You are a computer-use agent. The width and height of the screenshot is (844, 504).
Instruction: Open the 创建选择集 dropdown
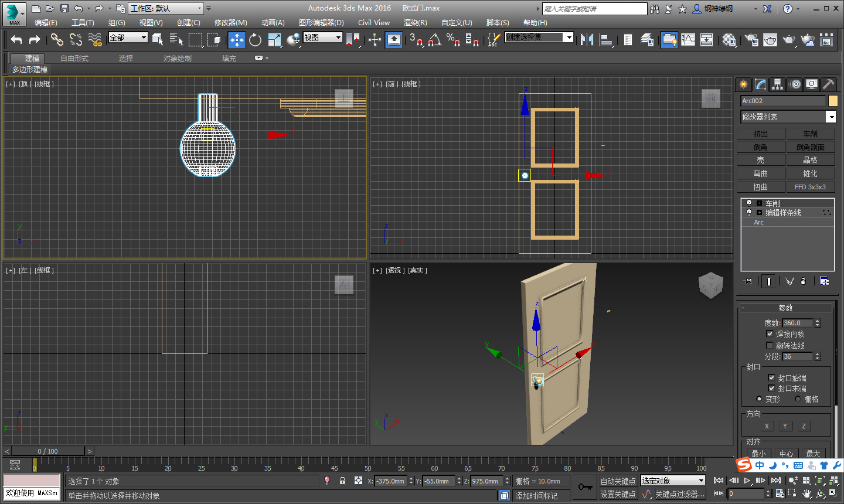click(539, 38)
